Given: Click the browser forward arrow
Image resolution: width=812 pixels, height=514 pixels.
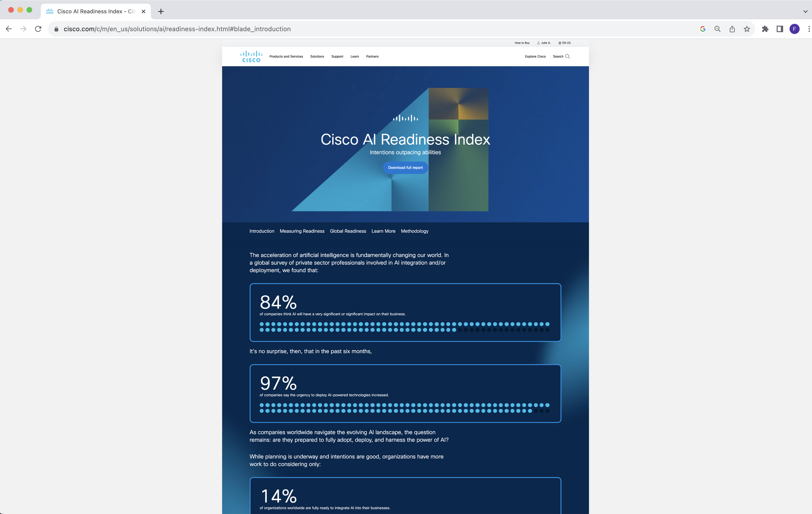Looking at the screenshot, I should (23, 29).
